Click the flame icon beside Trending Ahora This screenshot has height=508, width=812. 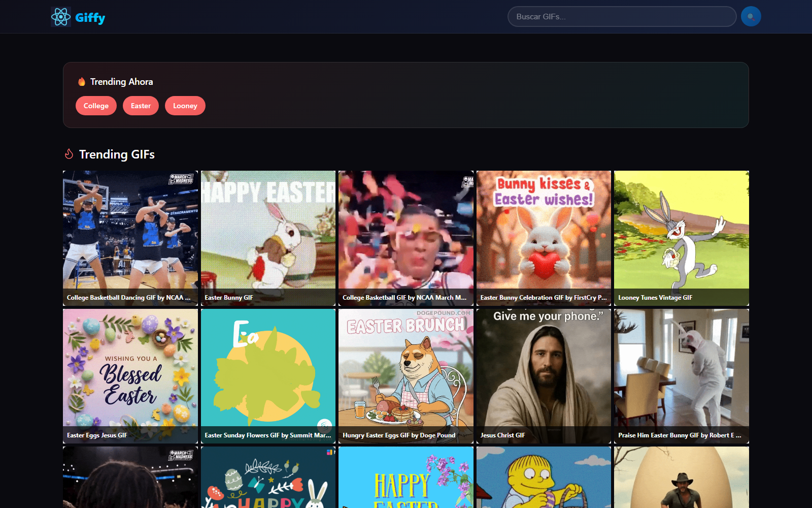pyautogui.click(x=82, y=82)
